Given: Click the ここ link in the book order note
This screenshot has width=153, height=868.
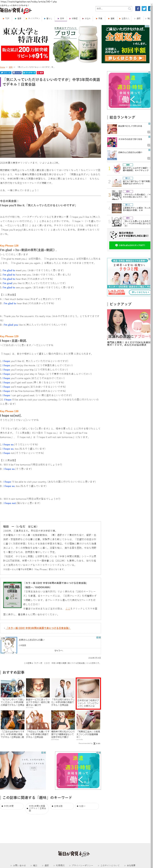Looking at the screenshot, I should 68,609.
